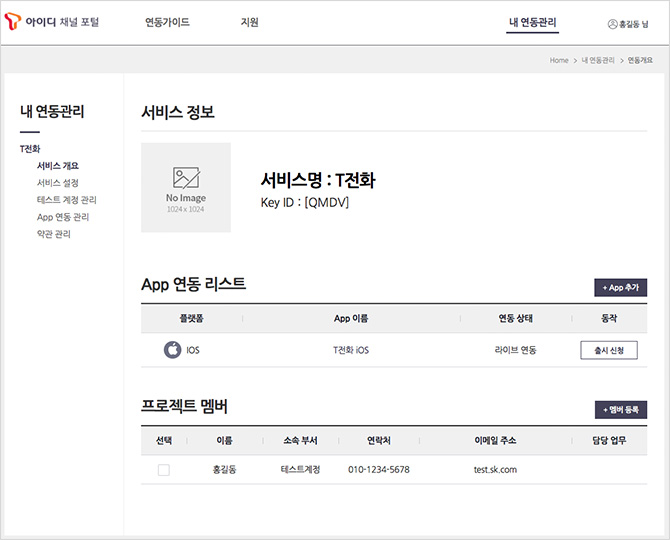Click the user profile icon beside 홍길동 님
The height and width of the screenshot is (540, 670).
[612, 24]
